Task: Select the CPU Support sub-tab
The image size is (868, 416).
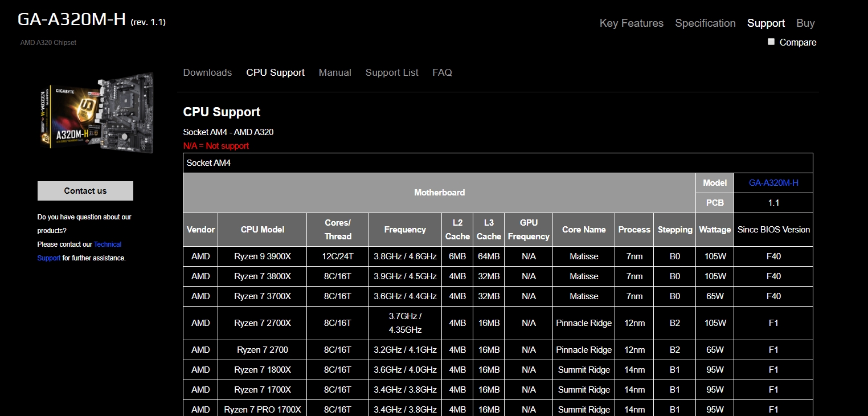Action: click(275, 72)
